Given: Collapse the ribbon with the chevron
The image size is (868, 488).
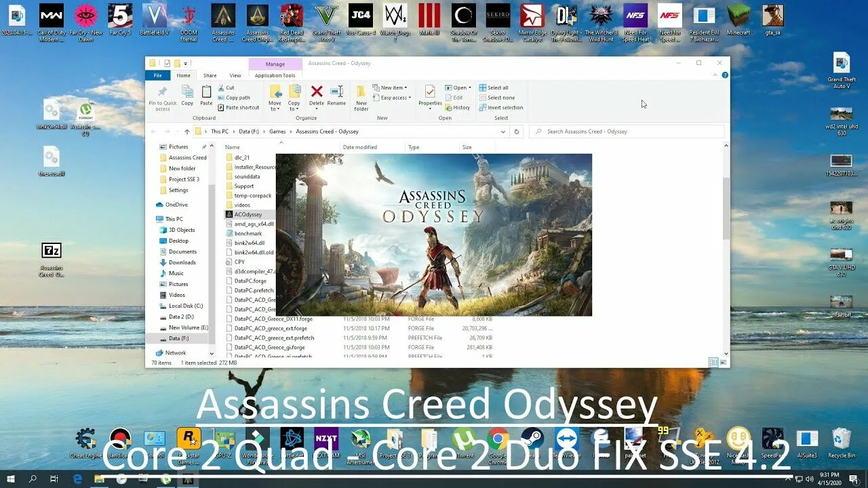Looking at the screenshot, I should [x=716, y=75].
